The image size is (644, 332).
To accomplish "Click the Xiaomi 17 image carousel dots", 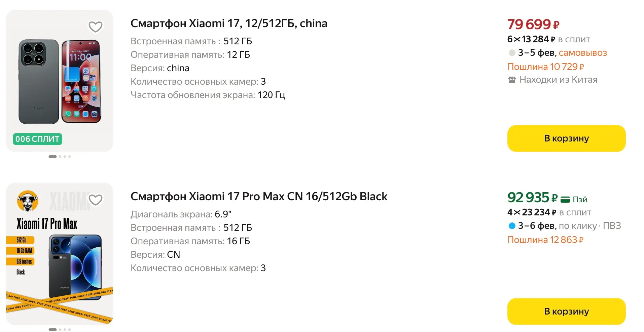I will (60, 157).
